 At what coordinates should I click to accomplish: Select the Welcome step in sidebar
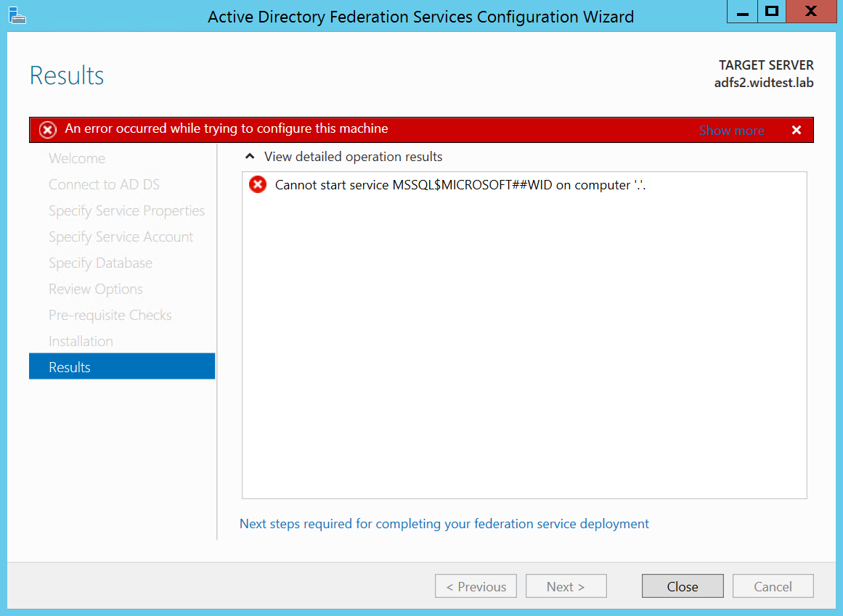[x=77, y=158]
